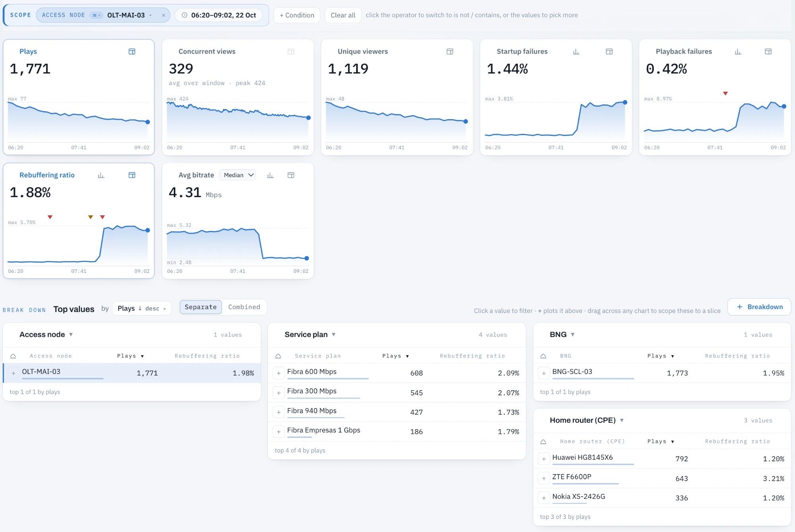Image resolution: width=795 pixels, height=532 pixels.
Task: Expand the Access node dimension menu
Action: (71, 335)
